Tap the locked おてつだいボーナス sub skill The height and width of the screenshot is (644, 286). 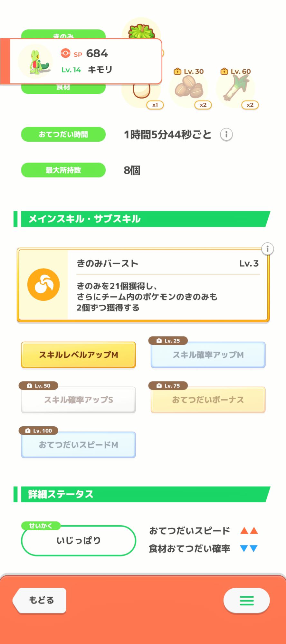pos(208,400)
